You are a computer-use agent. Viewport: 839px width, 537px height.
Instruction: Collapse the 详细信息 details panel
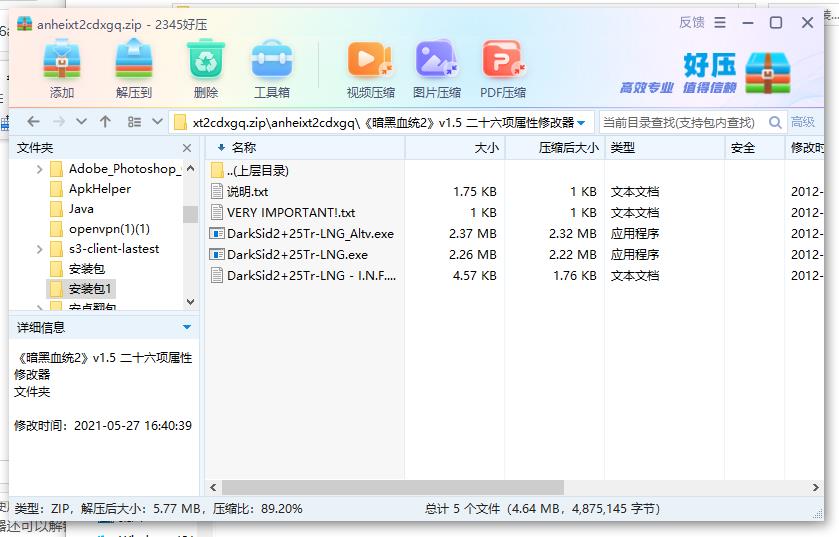187,327
